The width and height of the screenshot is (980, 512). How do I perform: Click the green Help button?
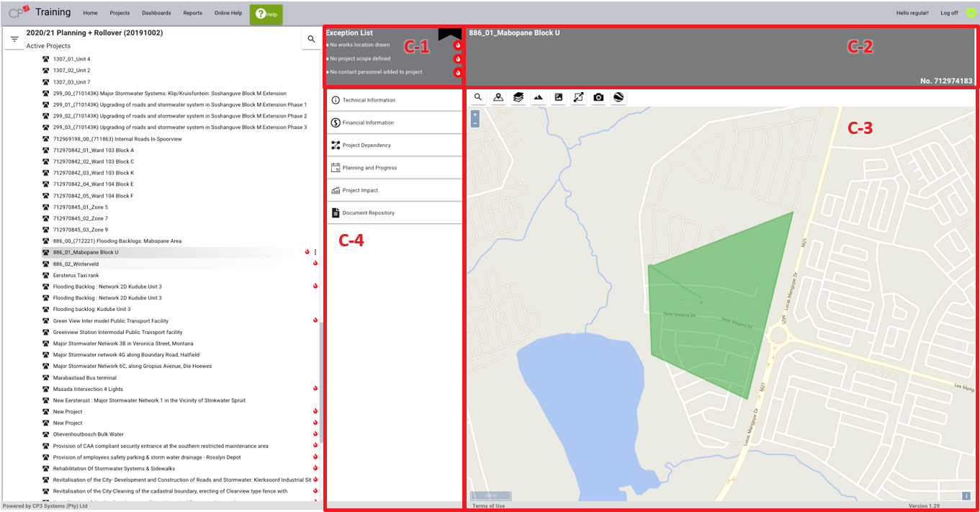click(266, 14)
